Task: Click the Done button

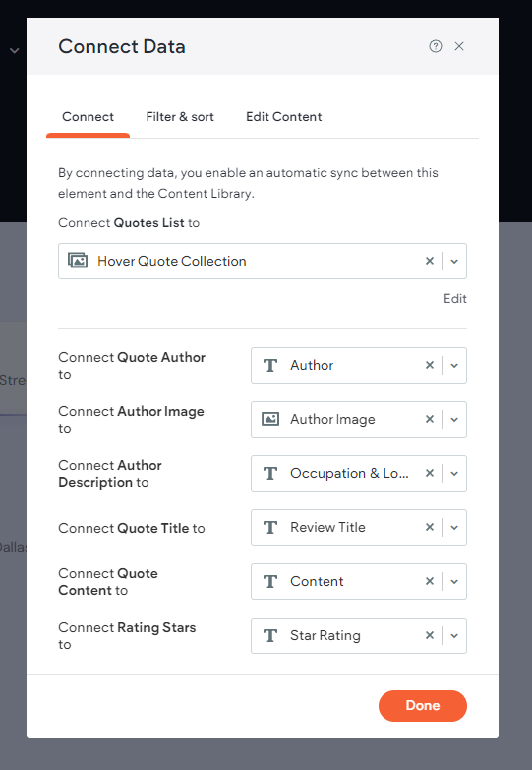Action: pyautogui.click(x=423, y=706)
